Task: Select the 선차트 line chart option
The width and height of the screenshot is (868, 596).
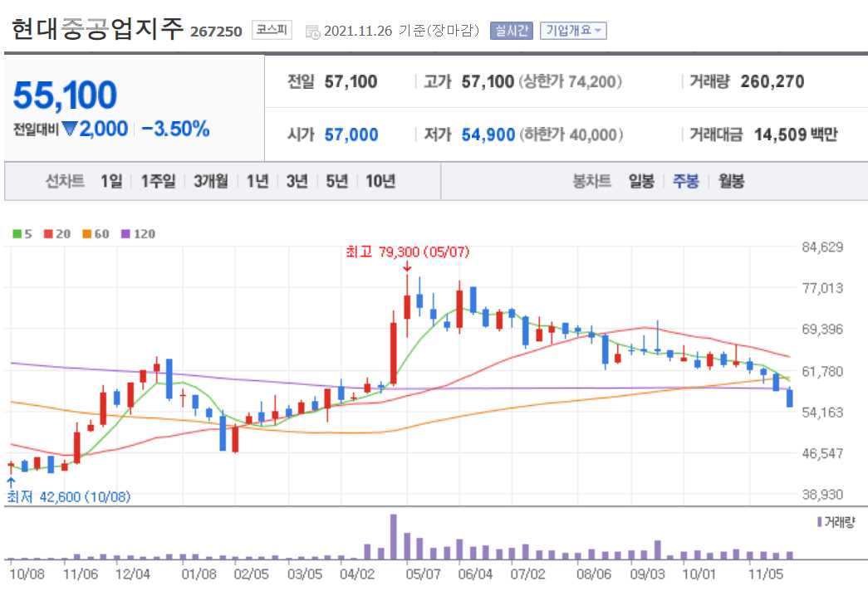Action: [66, 180]
